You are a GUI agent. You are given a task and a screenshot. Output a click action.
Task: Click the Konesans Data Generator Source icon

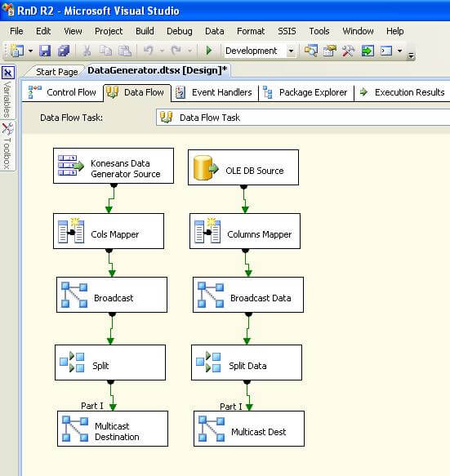[71, 166]
